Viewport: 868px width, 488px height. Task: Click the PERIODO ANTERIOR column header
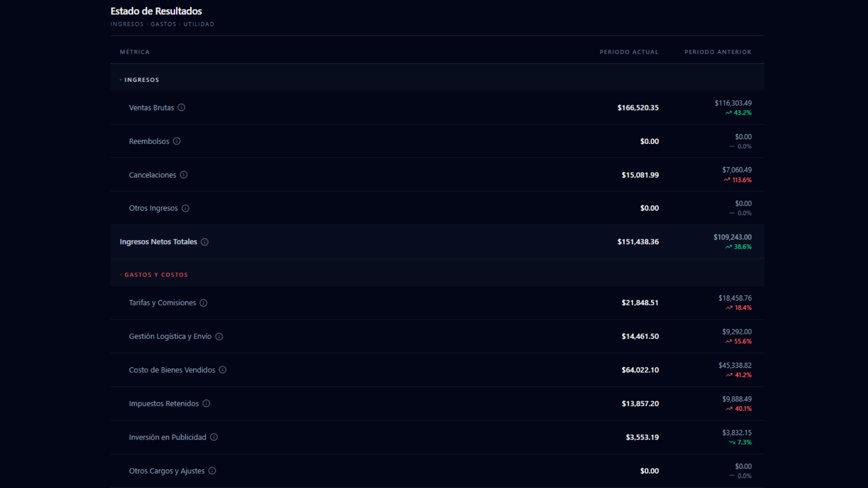click(x=717, y=52)
